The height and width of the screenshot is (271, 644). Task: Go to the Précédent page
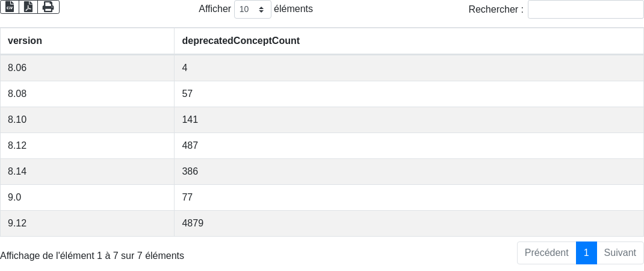pos(546,253)
